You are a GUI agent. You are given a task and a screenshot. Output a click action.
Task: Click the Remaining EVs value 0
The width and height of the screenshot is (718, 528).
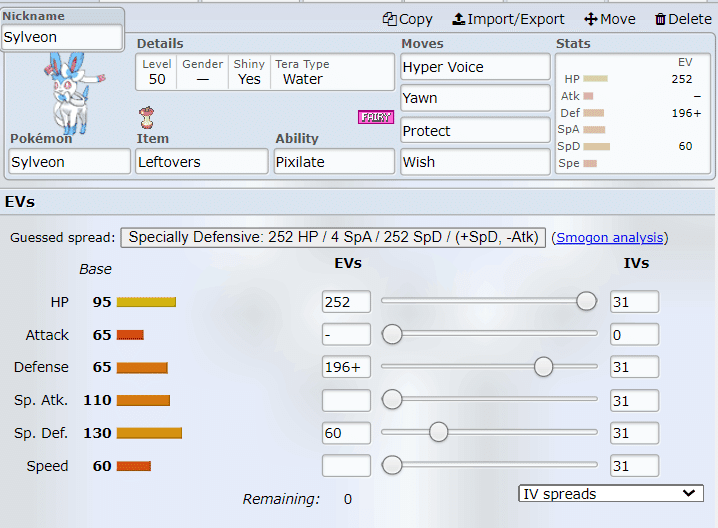point(348,499)
